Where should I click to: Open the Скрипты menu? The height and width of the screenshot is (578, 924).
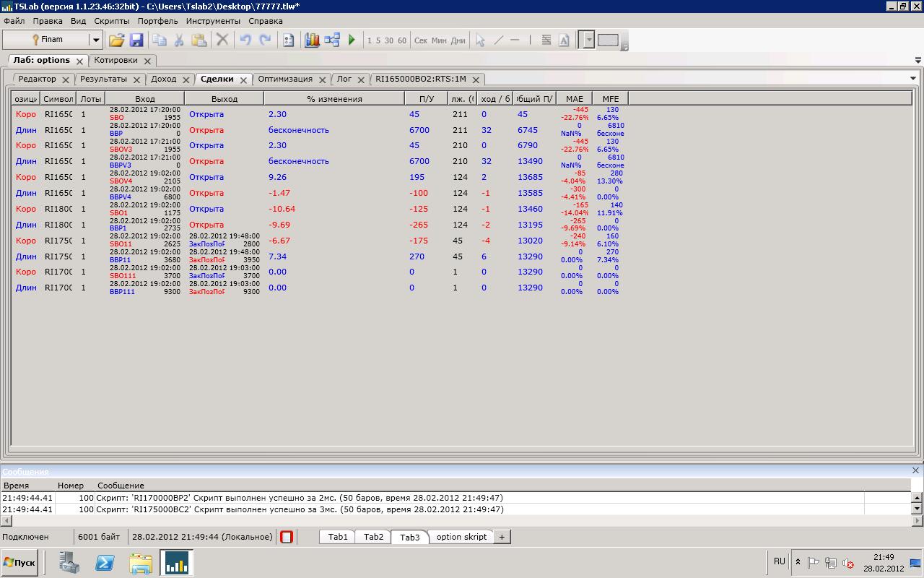112,21
